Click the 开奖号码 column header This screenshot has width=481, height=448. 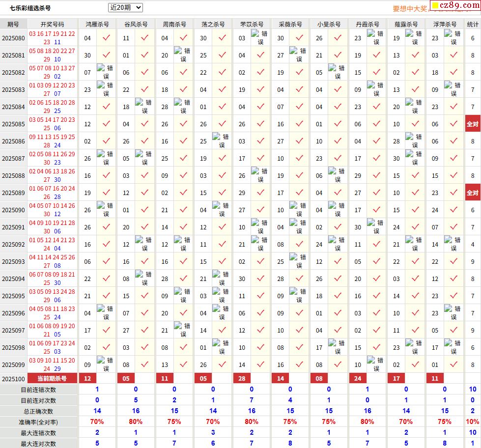(x=53, y=24)
